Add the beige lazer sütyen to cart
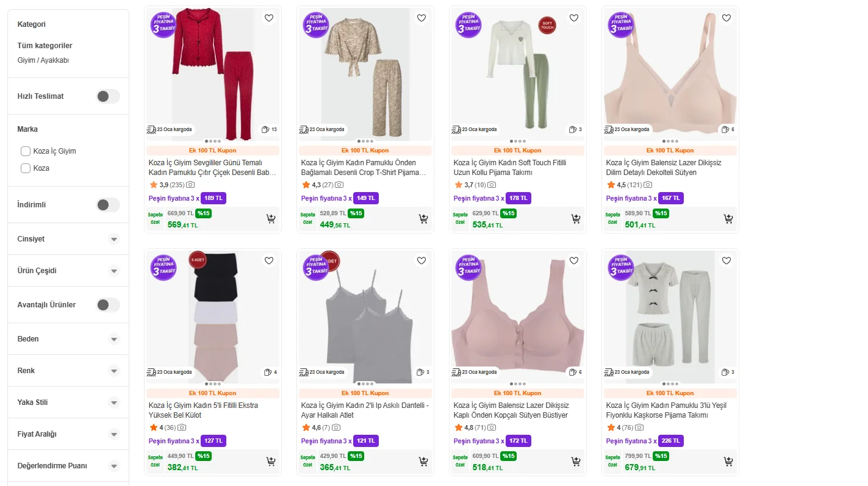Screen dimensions: 868x486 pyautogui.click(x=728, y=219)
